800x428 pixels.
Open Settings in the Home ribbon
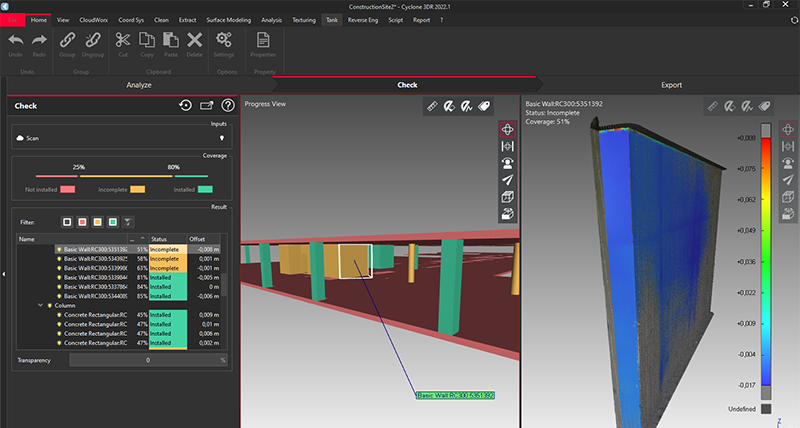(224, 46)
